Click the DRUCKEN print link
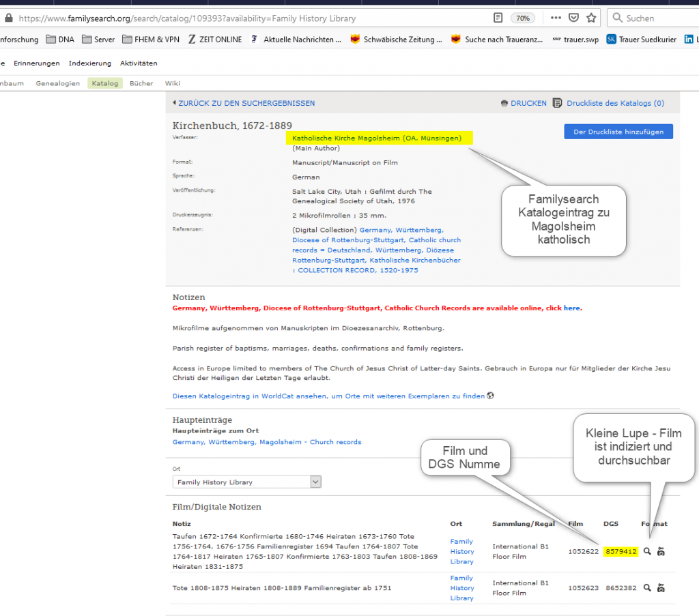The height and width of the screenshot is (616, 699). click(524, 103)
